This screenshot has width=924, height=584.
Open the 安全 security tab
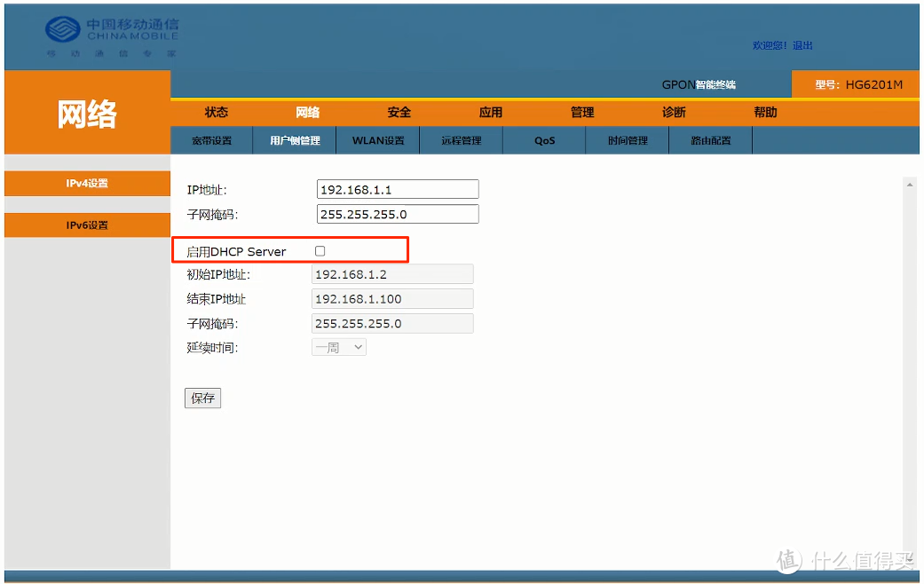tap(399, 113)
